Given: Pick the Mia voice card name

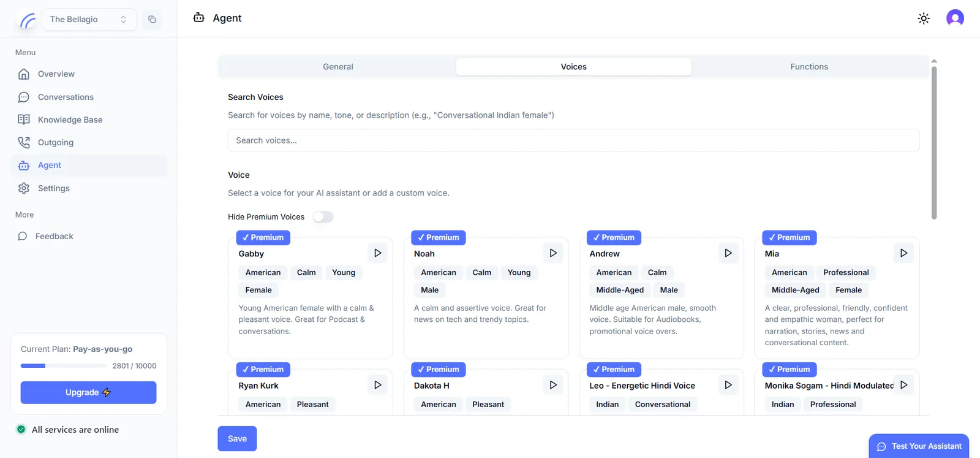Looking at the screenshot, I should 772,254.
